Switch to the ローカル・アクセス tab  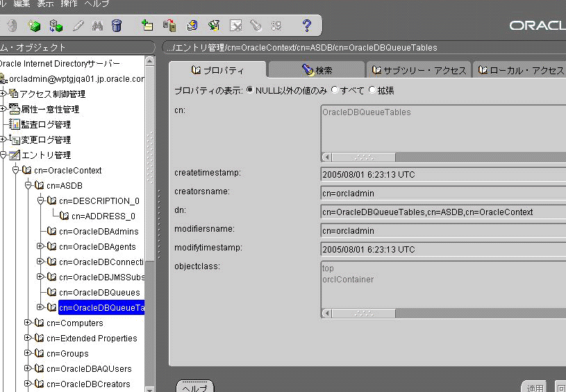click(x=519, y=69)
